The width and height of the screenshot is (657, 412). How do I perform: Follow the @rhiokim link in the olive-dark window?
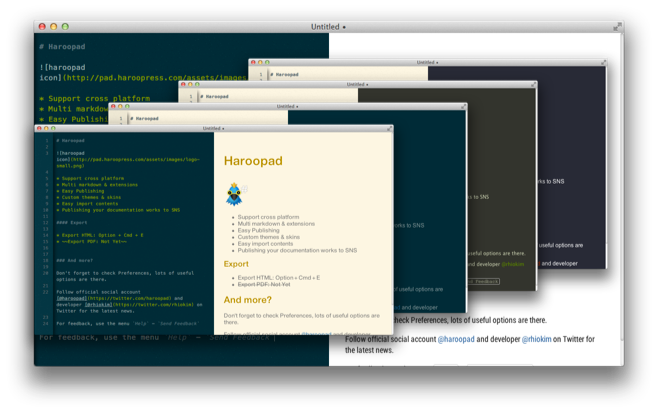514,264
